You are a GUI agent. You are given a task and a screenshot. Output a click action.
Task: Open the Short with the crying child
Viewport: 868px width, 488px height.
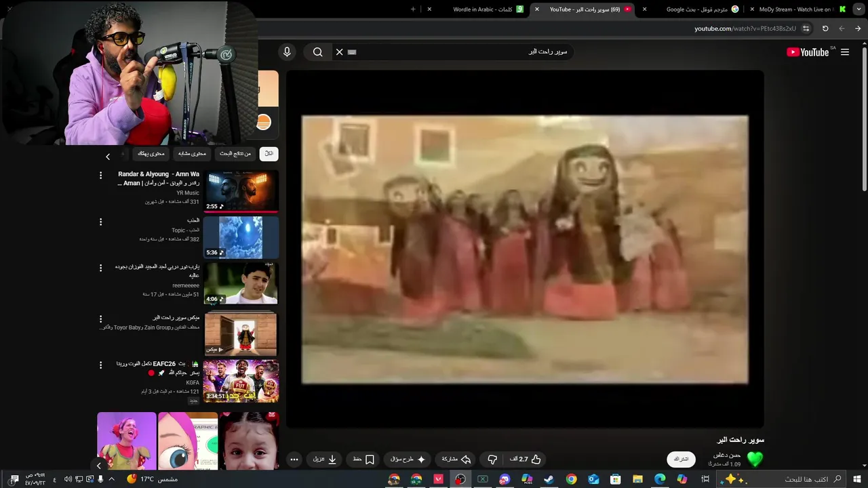pos(249,441)
